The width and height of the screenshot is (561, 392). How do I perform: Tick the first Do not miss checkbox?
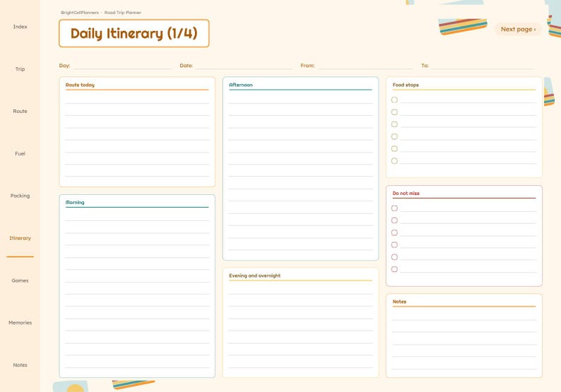(x=394, y=208)
